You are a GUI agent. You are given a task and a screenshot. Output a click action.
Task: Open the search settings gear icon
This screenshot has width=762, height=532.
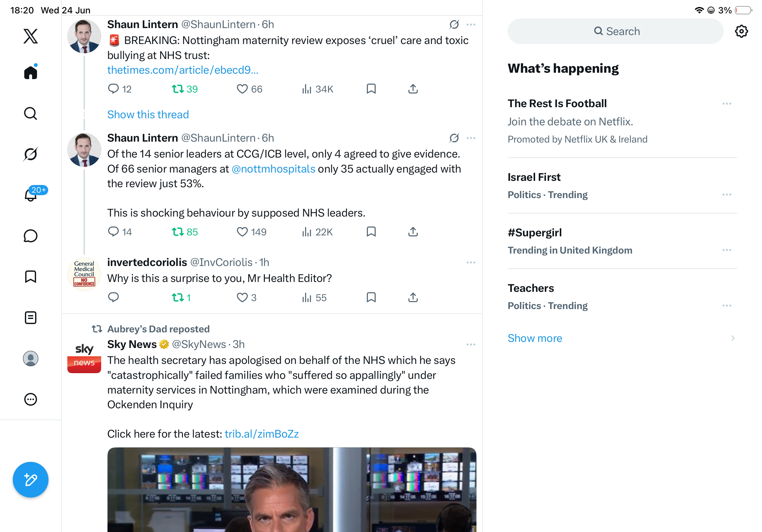click(x=741, y=31)
